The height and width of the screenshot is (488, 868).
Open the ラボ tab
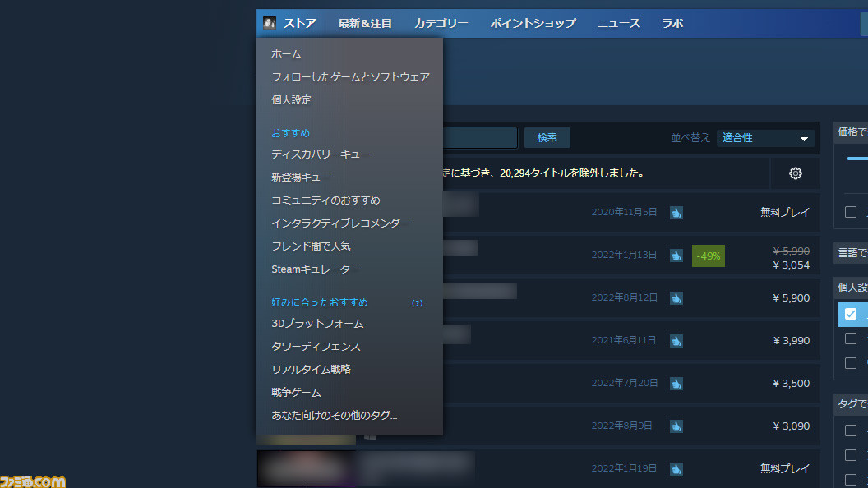pos(672,23)
